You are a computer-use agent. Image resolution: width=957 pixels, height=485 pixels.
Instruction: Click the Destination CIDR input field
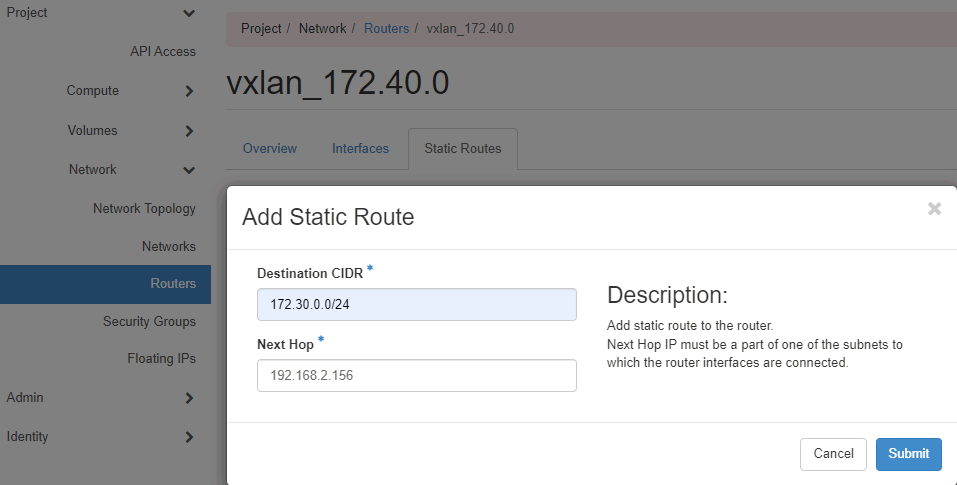(x=416, y=304)
